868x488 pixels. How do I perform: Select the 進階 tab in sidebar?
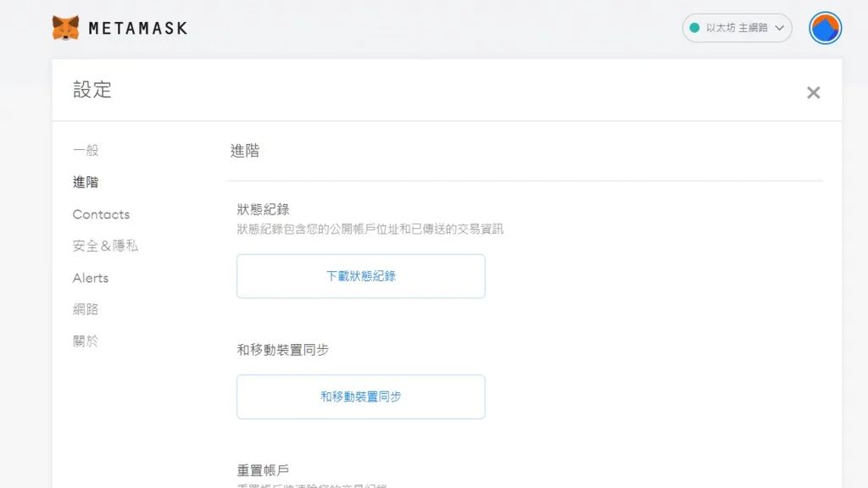click(x=86, y=182)
